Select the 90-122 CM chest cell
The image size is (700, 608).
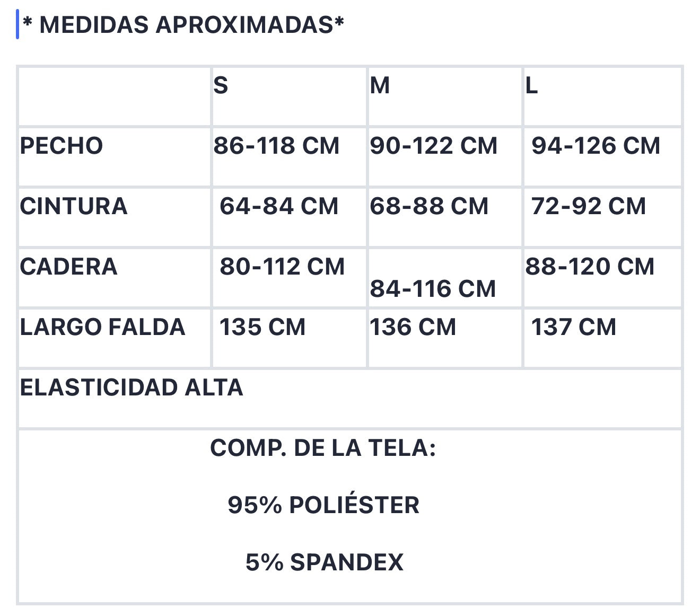coord(444,157)
